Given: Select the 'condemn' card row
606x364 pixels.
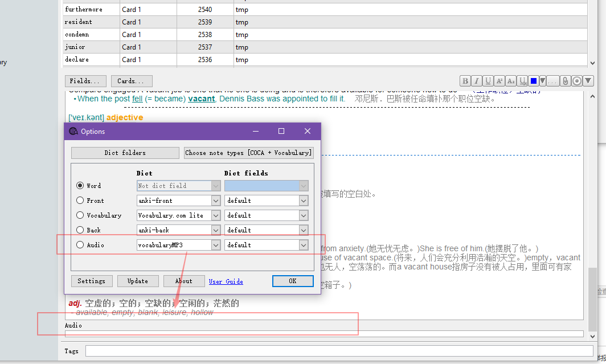Looking at the screenshot, I should 325,34.
